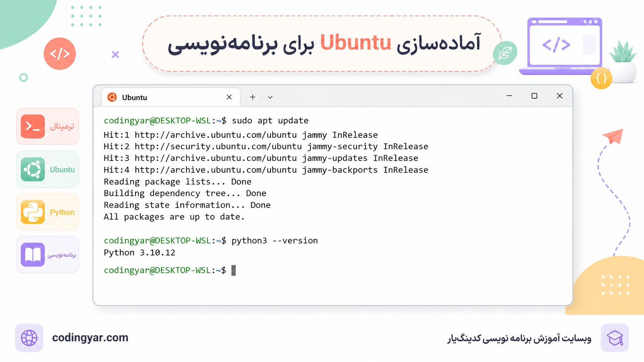Click the 'Hit:4' jammy-backports line
Screen dimensions: 644x362
pyautogui.click(x=266, y=170)
